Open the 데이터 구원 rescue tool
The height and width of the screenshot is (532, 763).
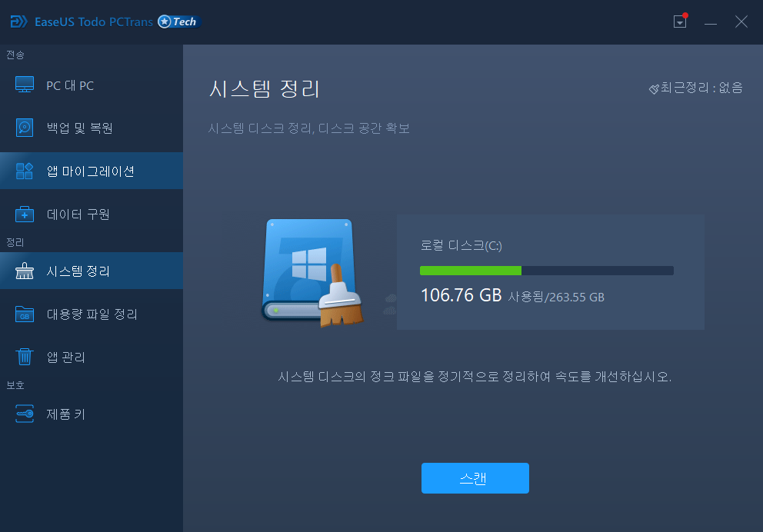(x=24, y=214)
